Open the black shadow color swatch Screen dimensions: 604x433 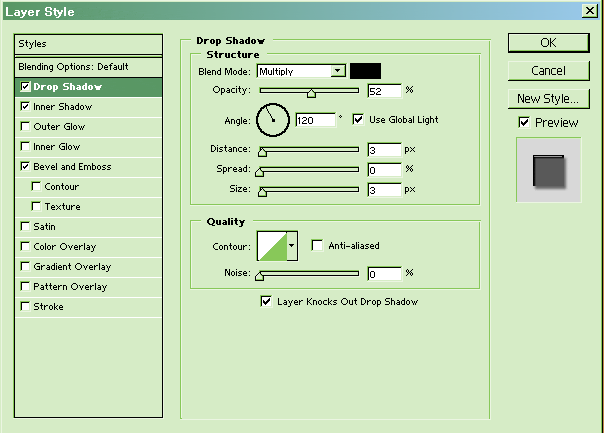pyautogui.click(x=365, y=71)
